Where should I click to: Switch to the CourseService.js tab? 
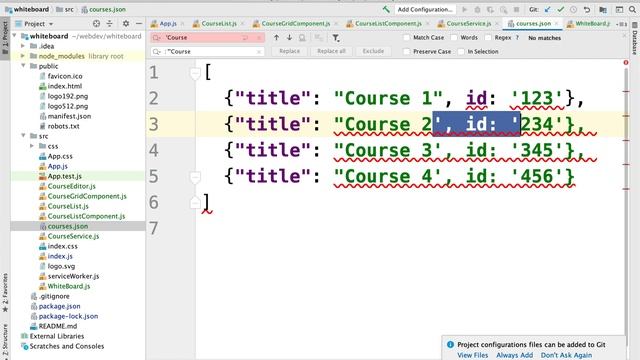[469, 24]
